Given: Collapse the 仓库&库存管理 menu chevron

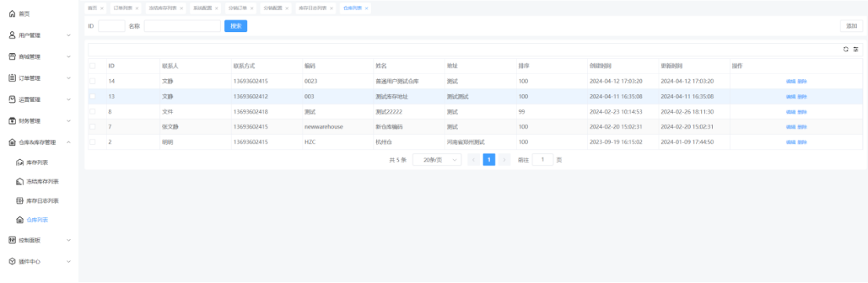Looking at the screenshot, I should pos(69,143).
